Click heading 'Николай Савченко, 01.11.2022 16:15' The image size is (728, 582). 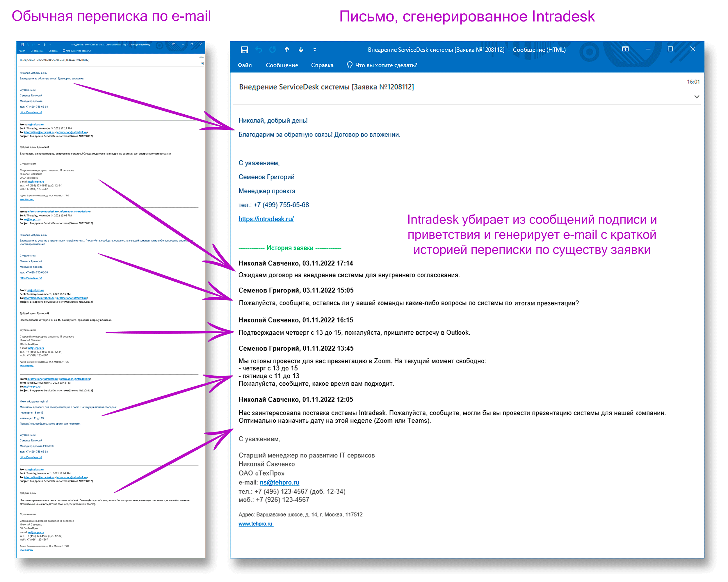click(296, 320)
